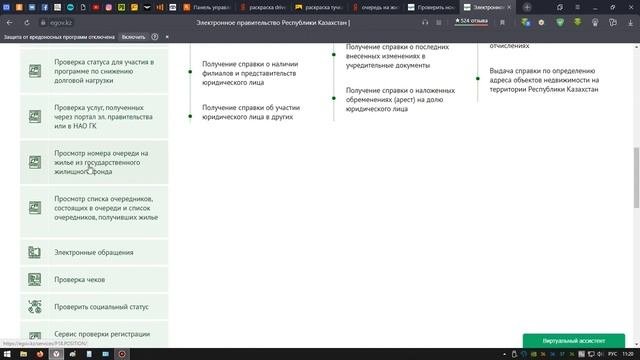The image size is (640, 360).
Task: Click the Проверить социальный статус icon
Action: (x=35, y=307)
